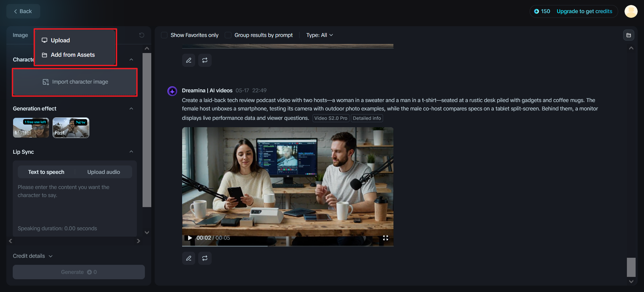Screen dimensions: 644x292
Task: Collapse the Character section
Action: (x=131, y=59)
